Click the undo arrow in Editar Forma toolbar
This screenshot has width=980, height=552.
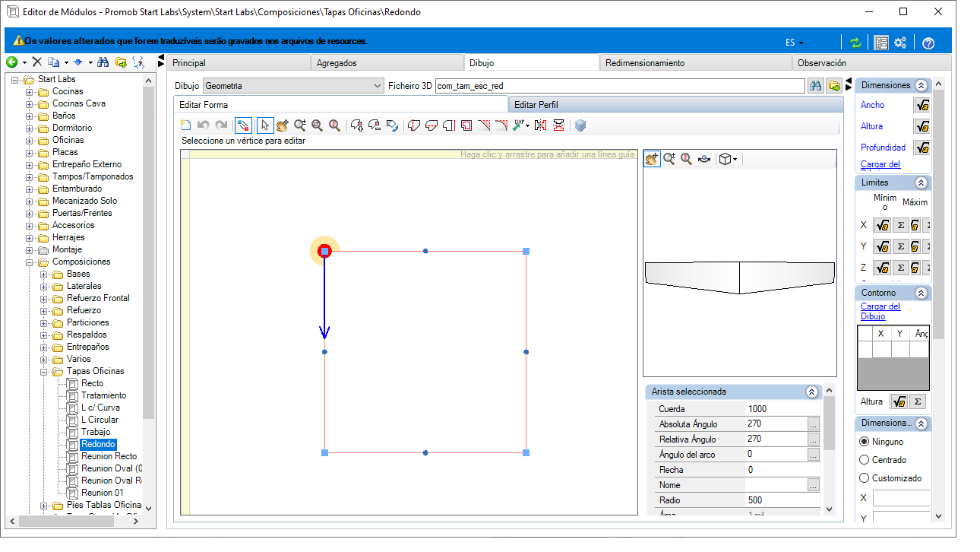tap(203, 125)
